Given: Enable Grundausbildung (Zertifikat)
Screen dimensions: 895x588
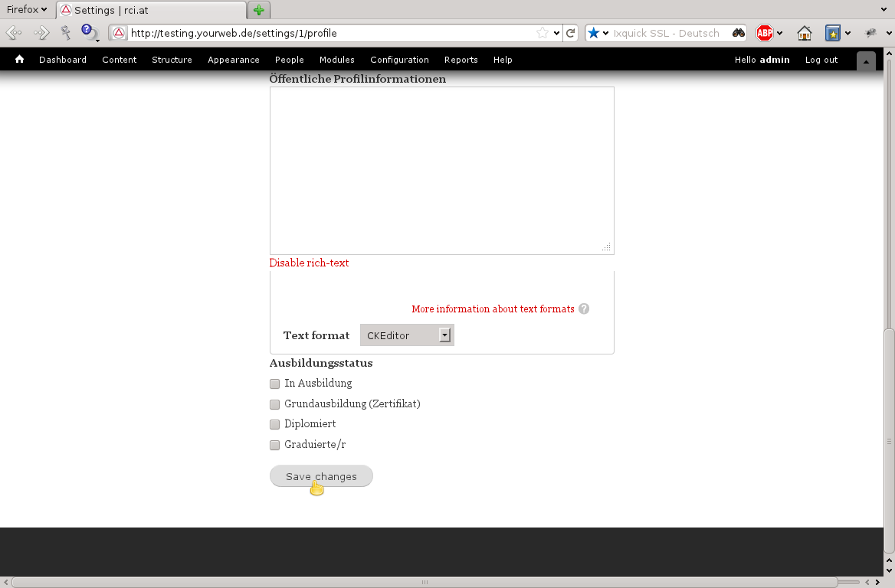Looking at the screenshot, I should 275,404.
